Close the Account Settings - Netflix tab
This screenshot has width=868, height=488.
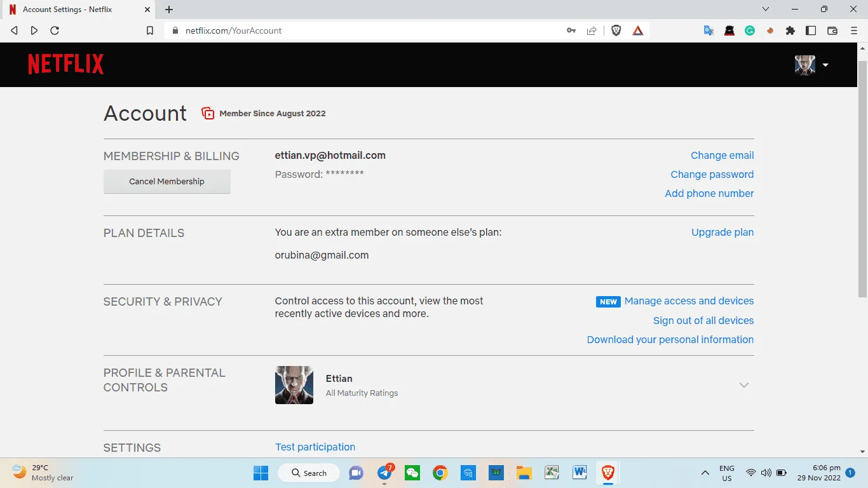[147, 10]
